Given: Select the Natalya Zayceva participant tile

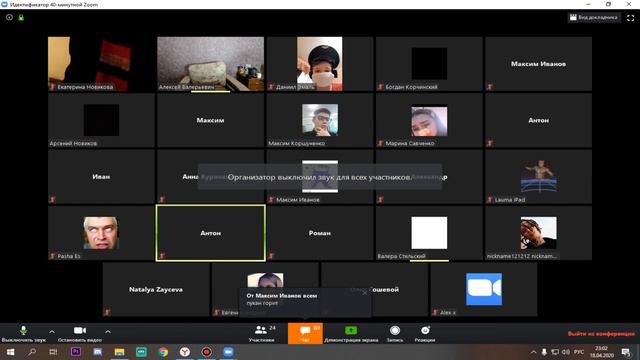Looking at the screenshot, I should coord(156,289).
